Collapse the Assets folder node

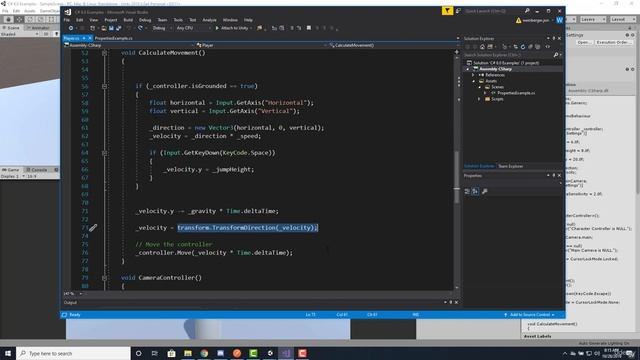click(473, 81)
